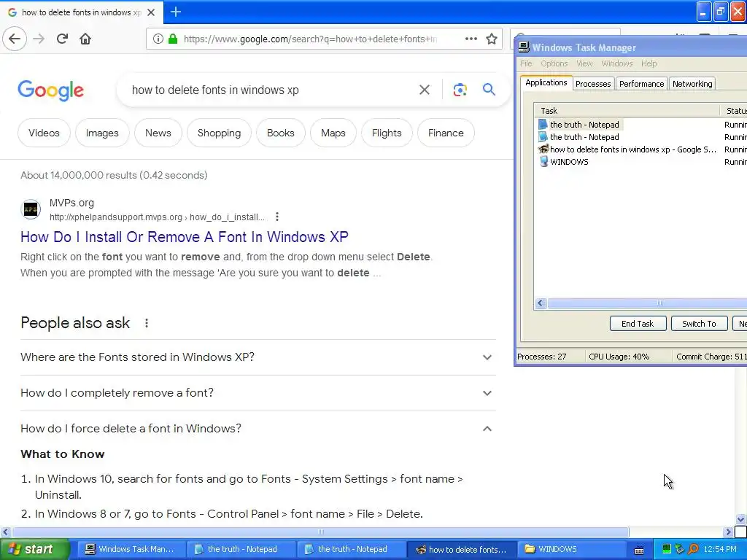Viewport: 747px width, 560px height.
Task: Bookmark this page with the star icon
Action: click(x=492, y=39)
